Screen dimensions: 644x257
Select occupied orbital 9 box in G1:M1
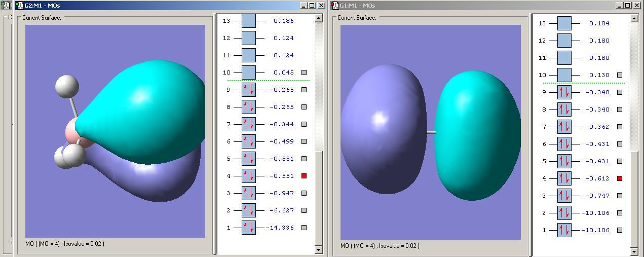[564, 92]
